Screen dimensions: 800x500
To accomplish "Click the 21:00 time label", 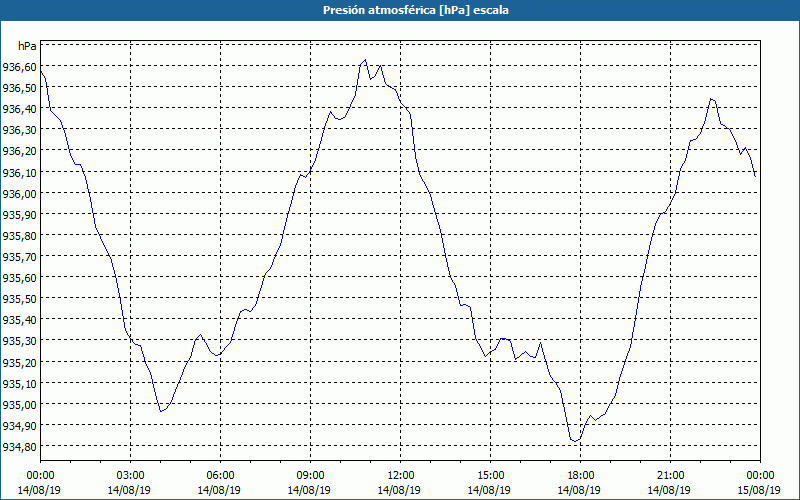I will pos(670,476).
